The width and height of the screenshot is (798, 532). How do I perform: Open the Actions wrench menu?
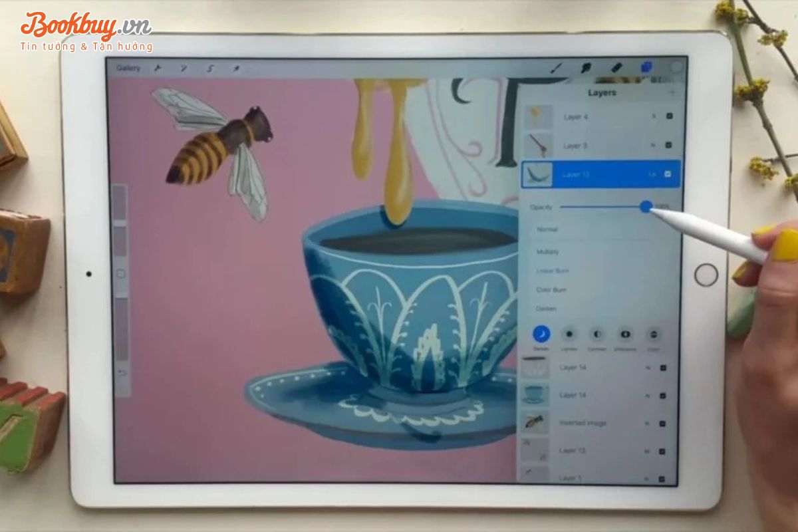coord(158,68)
